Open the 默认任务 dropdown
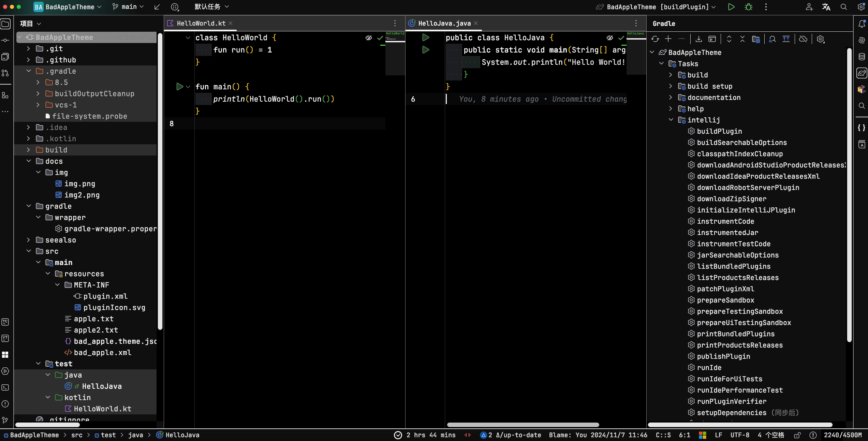Viewport: 868px width, 441px height. 212,7
